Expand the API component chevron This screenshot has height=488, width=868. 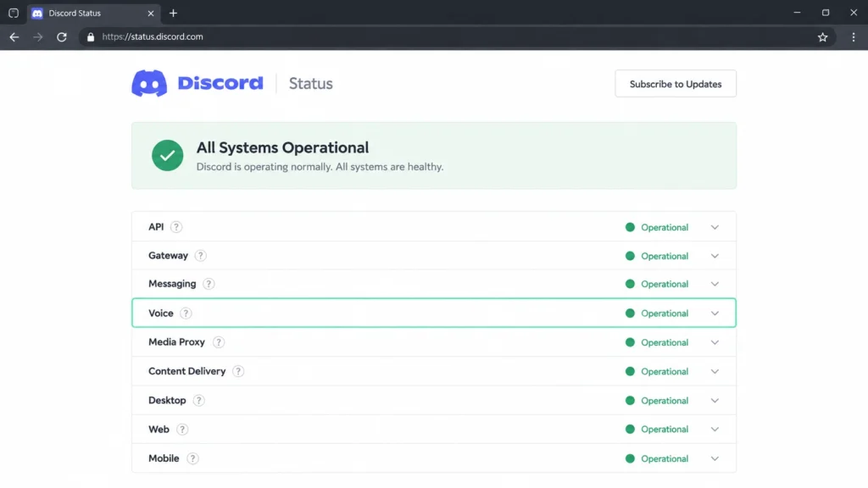point(715,227)
